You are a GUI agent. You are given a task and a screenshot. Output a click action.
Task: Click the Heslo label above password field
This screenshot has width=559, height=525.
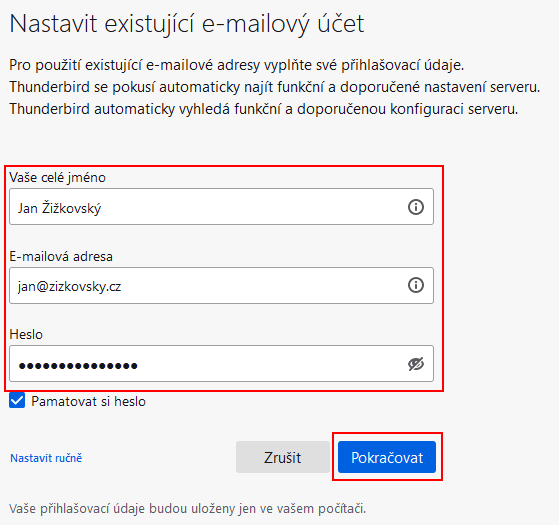coord(26,334)
